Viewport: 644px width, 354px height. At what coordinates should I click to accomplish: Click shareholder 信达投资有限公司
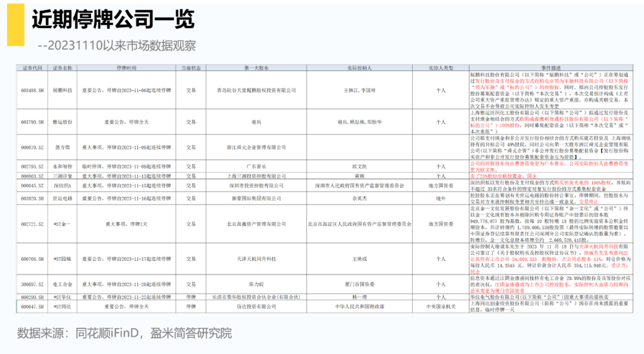point(256,306)
